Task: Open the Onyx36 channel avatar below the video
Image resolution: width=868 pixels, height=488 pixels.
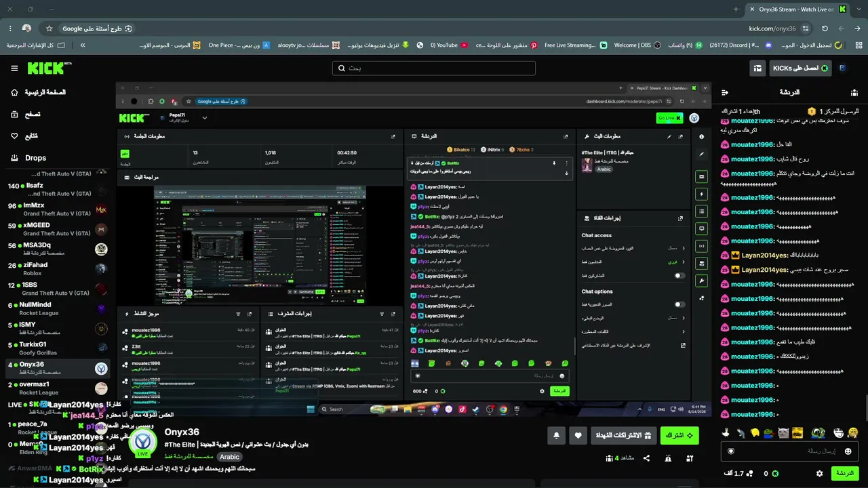Action: 143,443
